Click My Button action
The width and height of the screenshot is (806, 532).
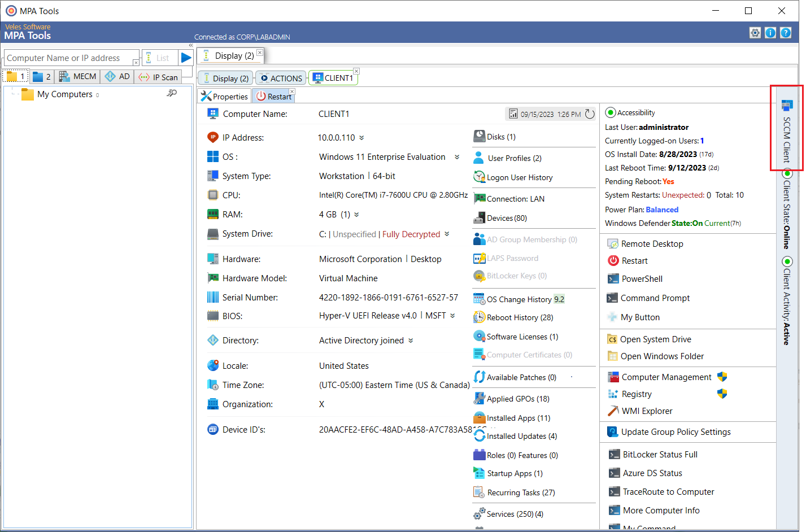coord(633,317)
